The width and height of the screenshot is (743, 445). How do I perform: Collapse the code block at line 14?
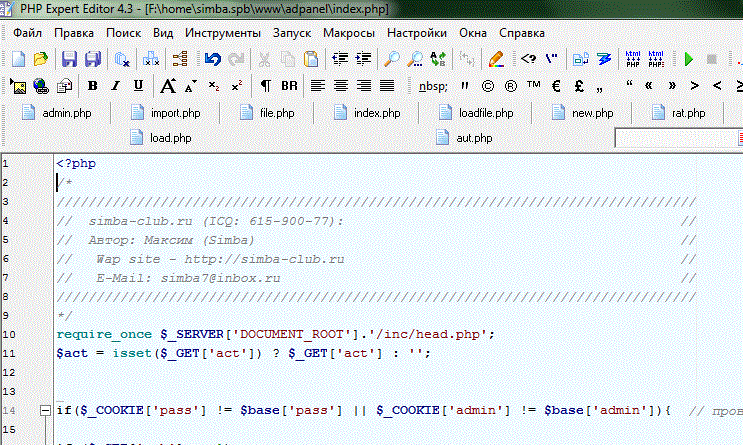(x=44, y=410)
